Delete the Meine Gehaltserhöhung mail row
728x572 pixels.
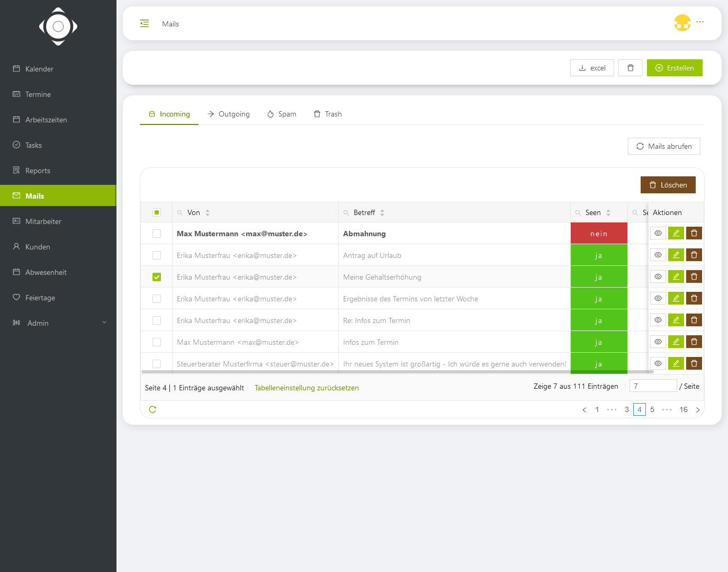coord(694,277)
